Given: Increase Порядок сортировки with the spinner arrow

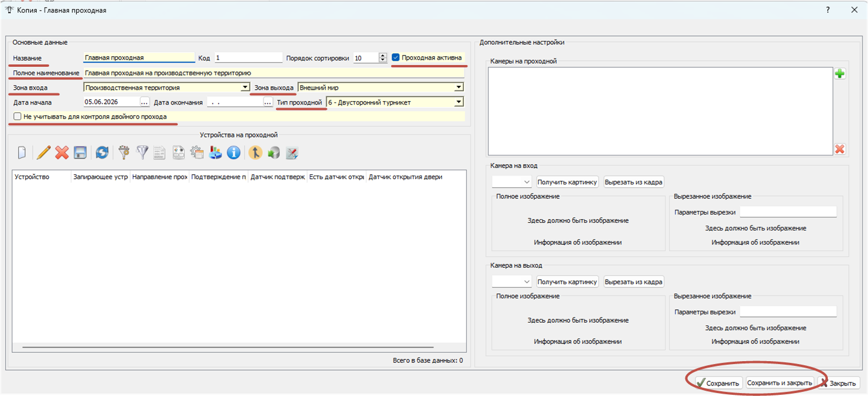Looking at the screenshot, I should point(383,56).
